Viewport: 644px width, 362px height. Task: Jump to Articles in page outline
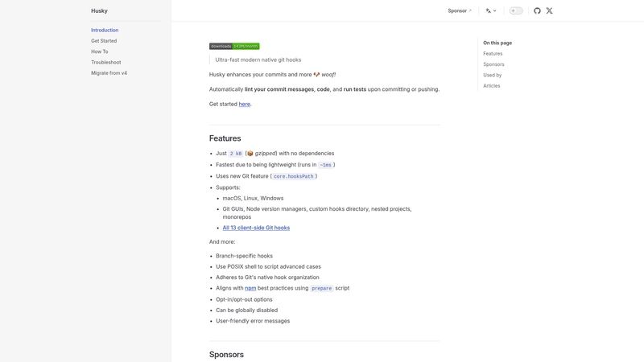click(492, 85)
